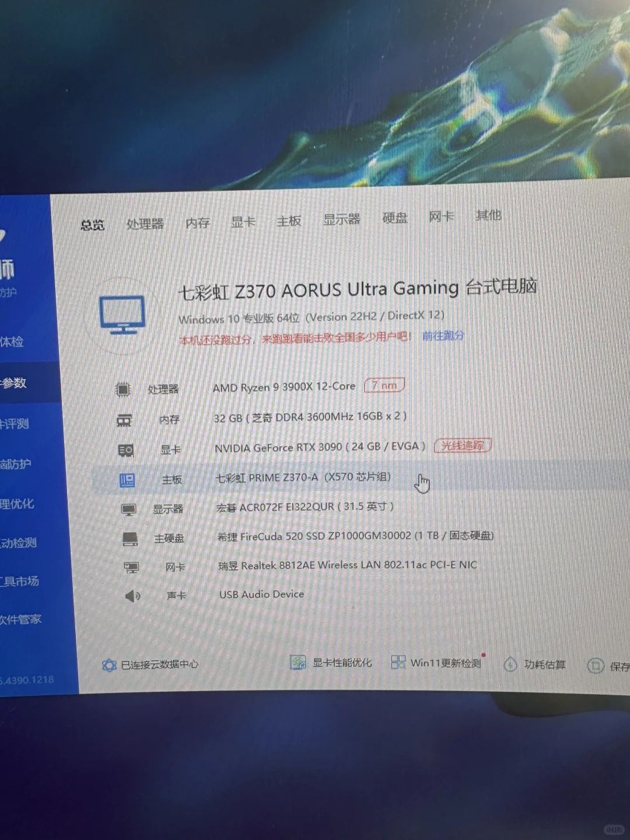Click the motherboard icon beside 主板 row
This screenshot has height=840, width=630.
(128, 479)
